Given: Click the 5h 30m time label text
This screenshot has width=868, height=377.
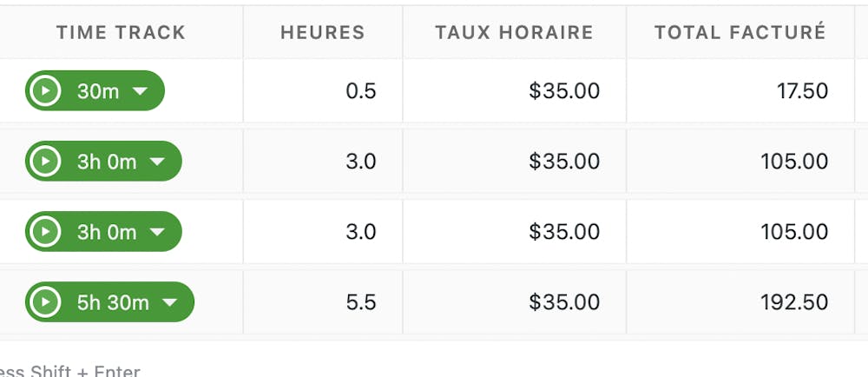Looking at the screenshot, I should (113, 302).
